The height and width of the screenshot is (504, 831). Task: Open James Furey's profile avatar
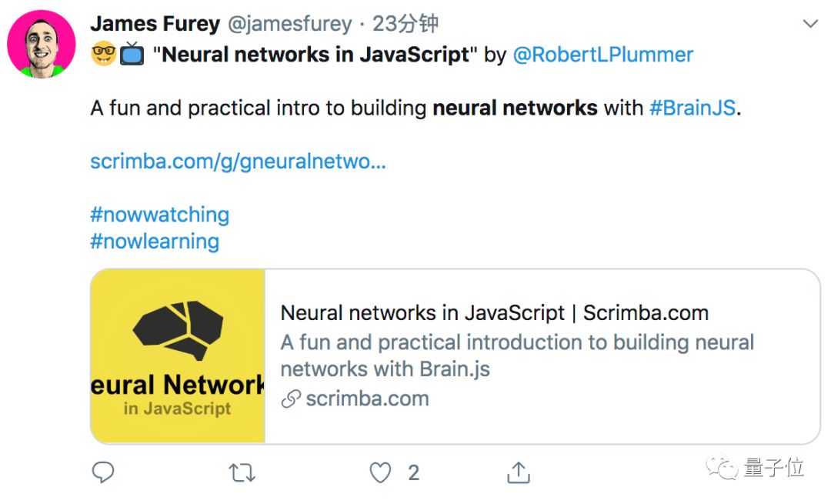42,45
